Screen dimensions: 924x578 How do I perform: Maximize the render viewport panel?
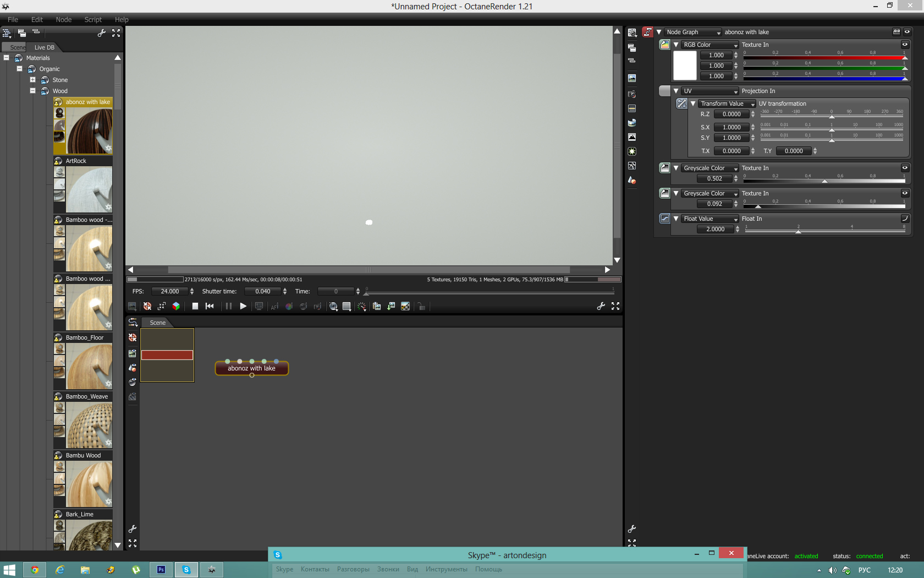click(x=615, y=306)
